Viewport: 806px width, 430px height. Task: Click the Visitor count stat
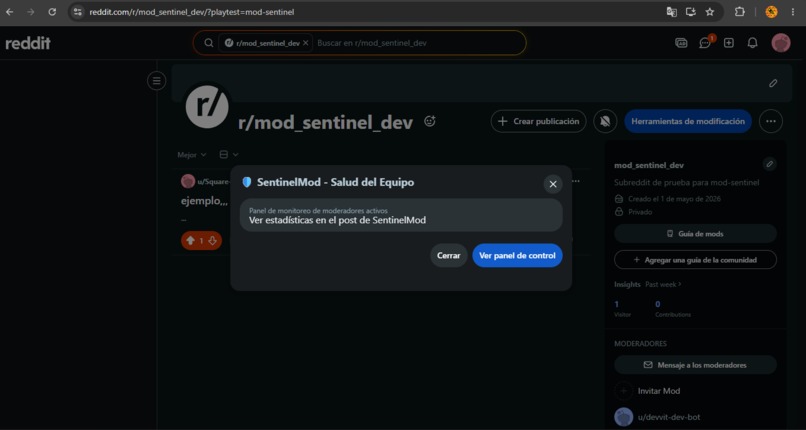(x=622, y=309)
